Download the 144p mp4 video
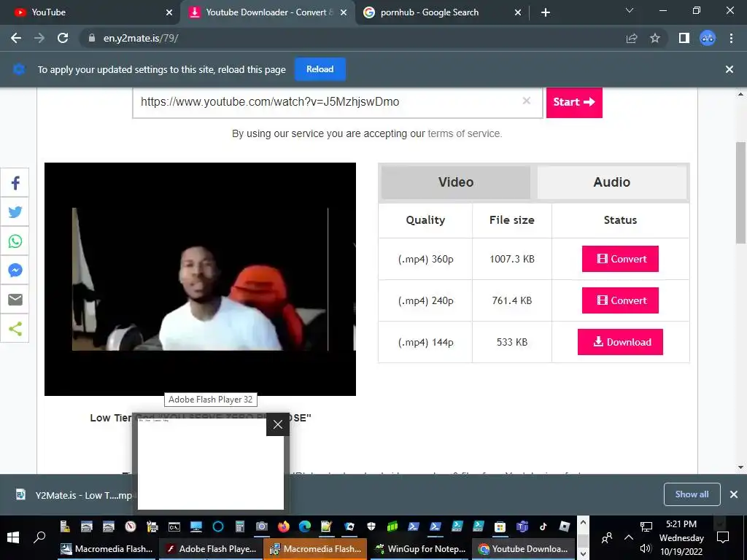 pos(620,342)
